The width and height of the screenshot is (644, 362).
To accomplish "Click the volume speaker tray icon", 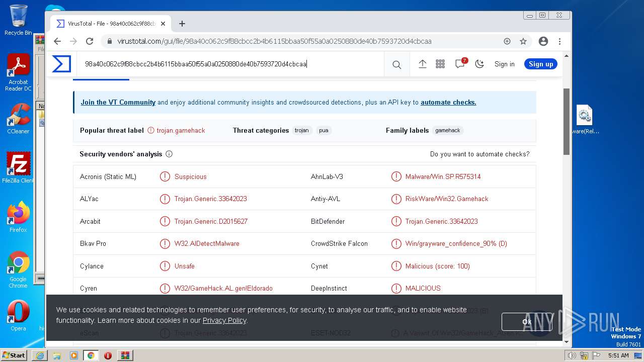I will [572, 355].
